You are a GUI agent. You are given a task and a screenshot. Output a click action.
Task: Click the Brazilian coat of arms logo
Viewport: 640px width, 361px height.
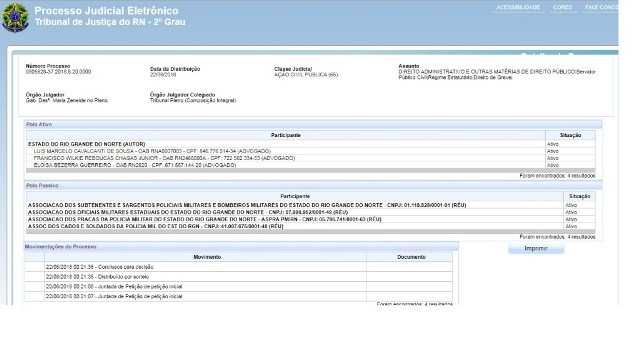[15, 18]
